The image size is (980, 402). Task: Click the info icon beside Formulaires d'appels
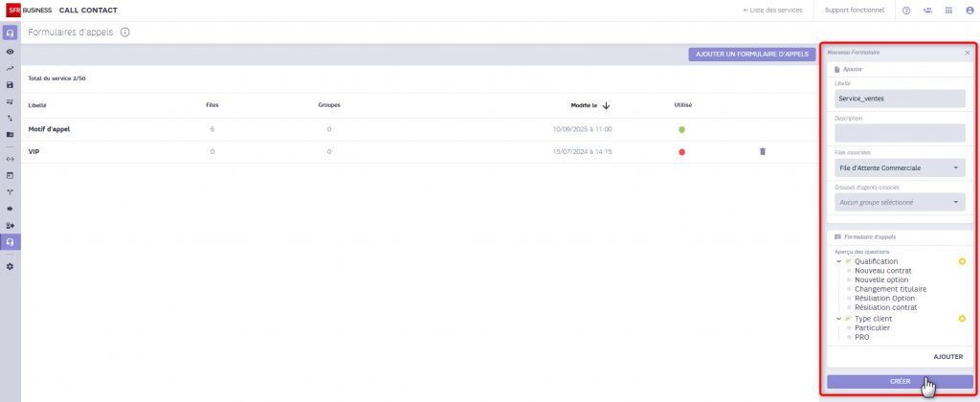124,32
